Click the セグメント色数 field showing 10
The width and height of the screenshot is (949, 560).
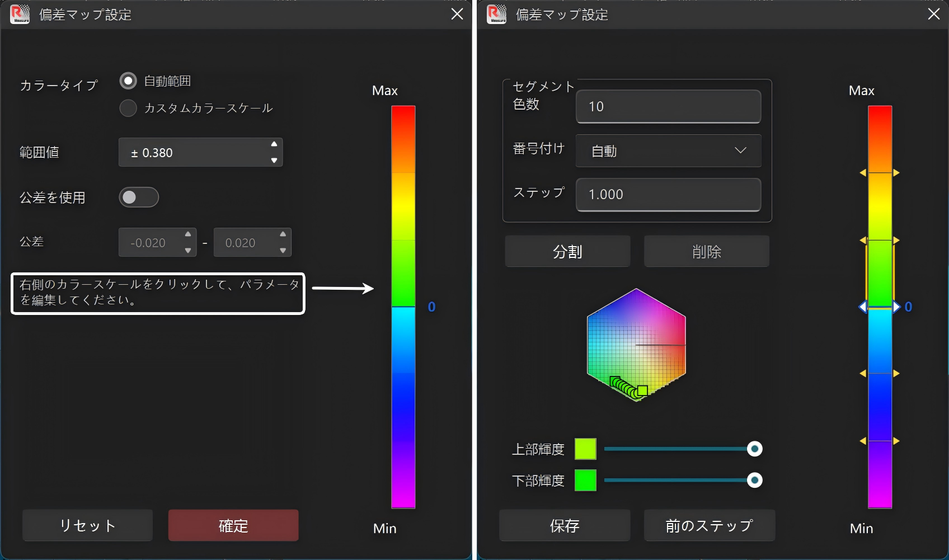[668, 106]
